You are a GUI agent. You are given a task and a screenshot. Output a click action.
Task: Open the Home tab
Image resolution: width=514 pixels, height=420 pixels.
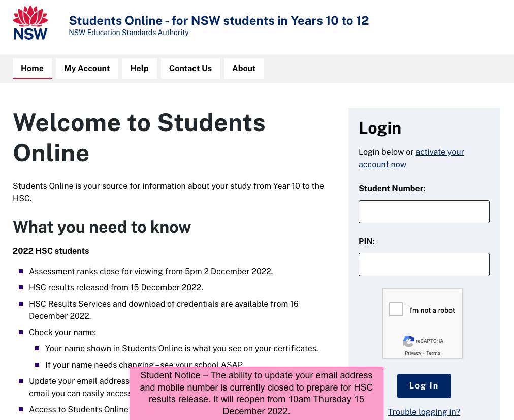tap(32, 68)
